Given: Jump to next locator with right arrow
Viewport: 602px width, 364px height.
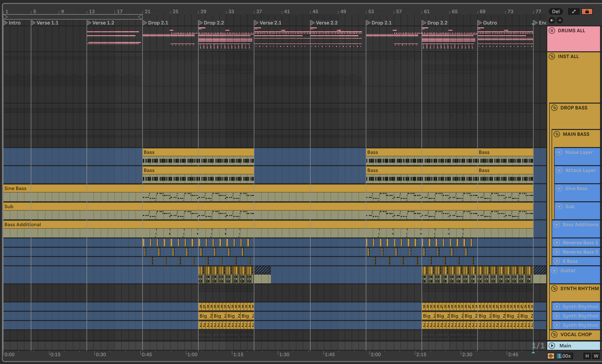Looking at the screenshot, I should 560,20.
